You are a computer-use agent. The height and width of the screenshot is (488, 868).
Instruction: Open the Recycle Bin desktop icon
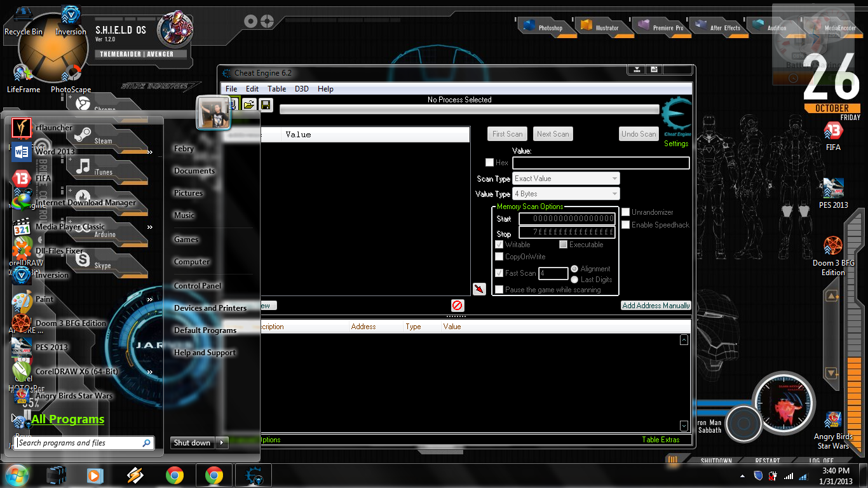[x=24, y=22]
